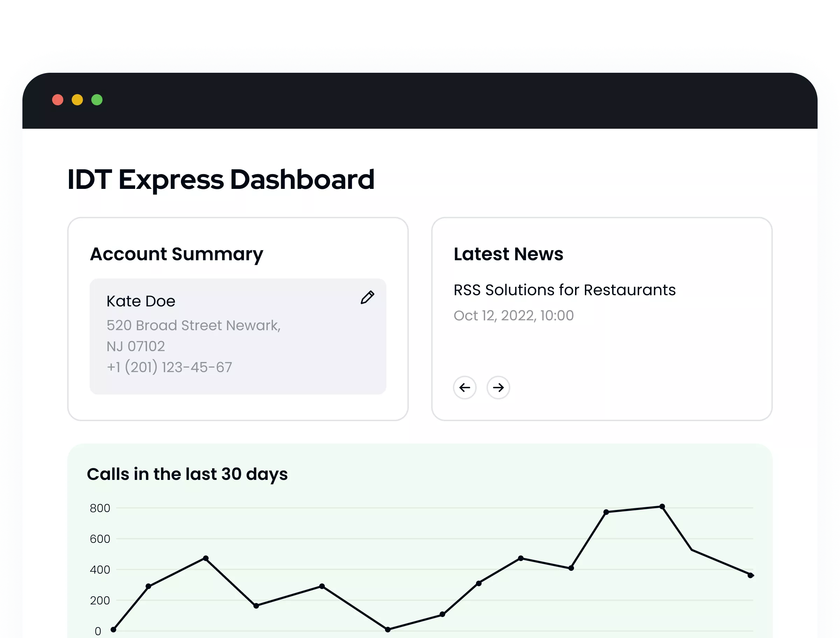Click the Kate Doe account name
Screen dimensions: 840x638
coord(141,301)
